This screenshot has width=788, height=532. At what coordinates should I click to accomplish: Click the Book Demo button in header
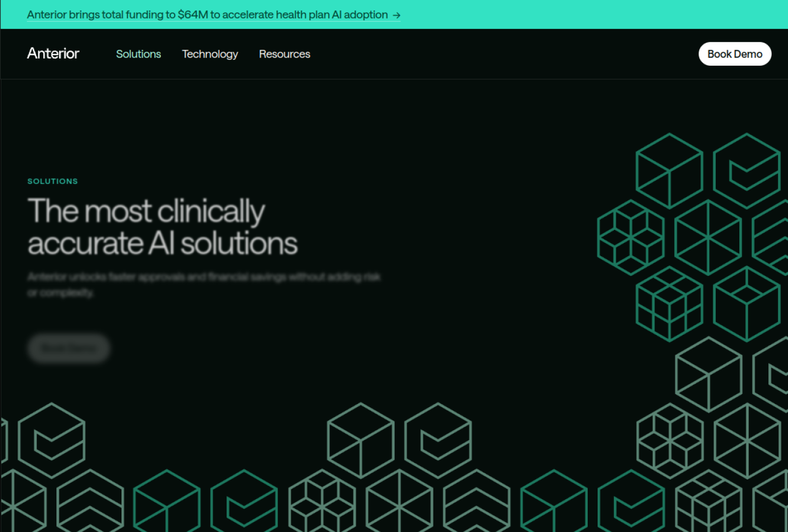click(735, 54)
